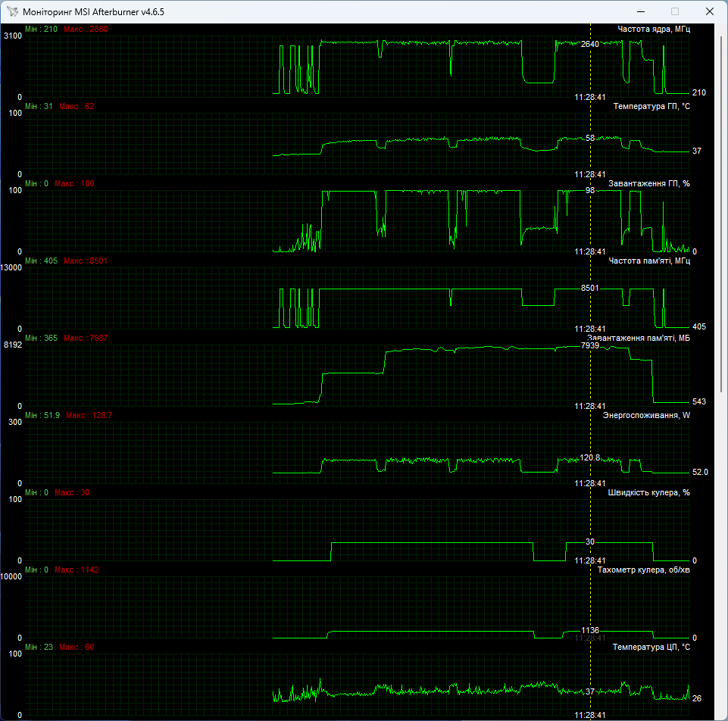This screenshot has width=728, height=721.
Task: Click current value 26 beside CPU temperature graph
Action: pos(696,699)
